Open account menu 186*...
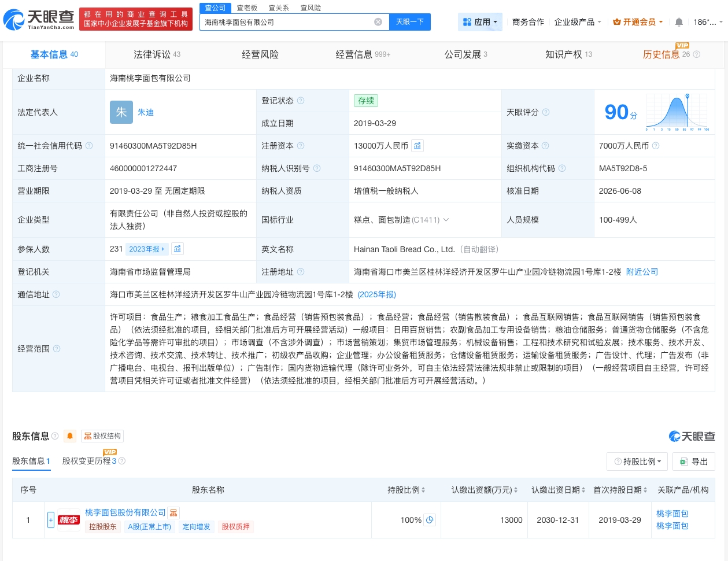 (x=708, y=22)
